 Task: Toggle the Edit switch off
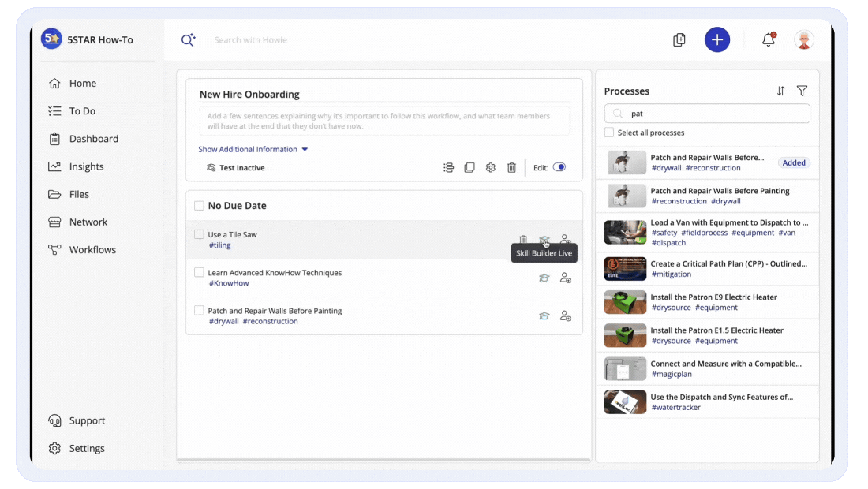(x=559, y=167)
